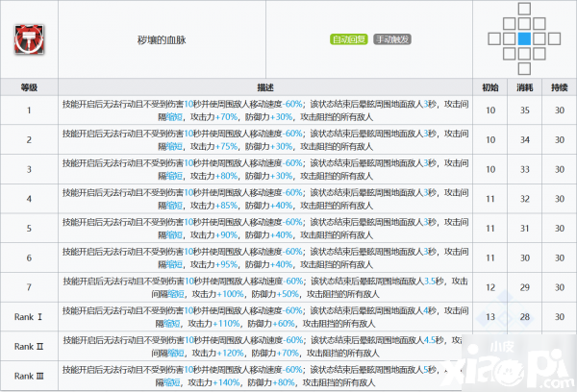
Task: Select level 2 cell in 等级 column
Action: 29,139
